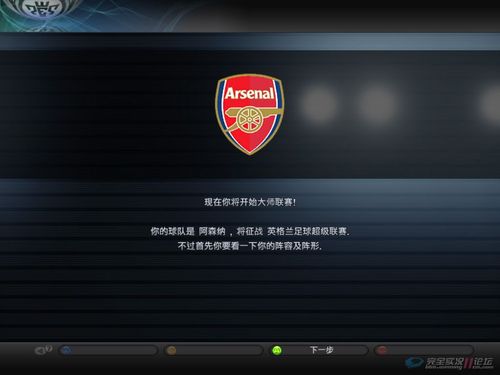Click the team name 阿森纳
Screen dimensions: 500x375
point(212,231)
